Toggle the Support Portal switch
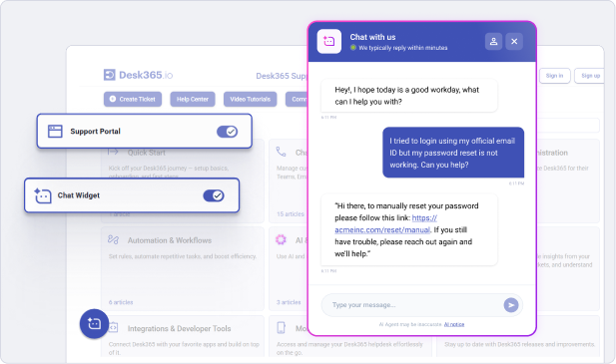 tap(227, 132)
